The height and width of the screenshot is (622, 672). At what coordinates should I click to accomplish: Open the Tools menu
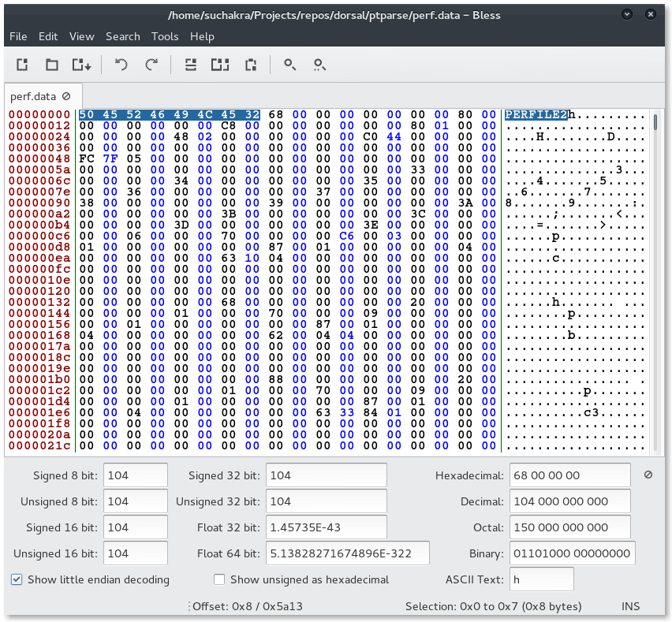[165, 36]
